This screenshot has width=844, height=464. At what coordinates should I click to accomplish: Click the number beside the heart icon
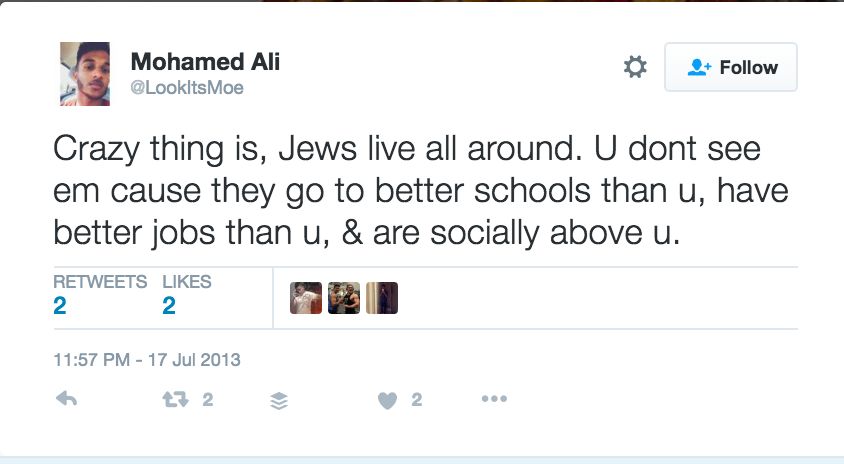tap(416, 400)
